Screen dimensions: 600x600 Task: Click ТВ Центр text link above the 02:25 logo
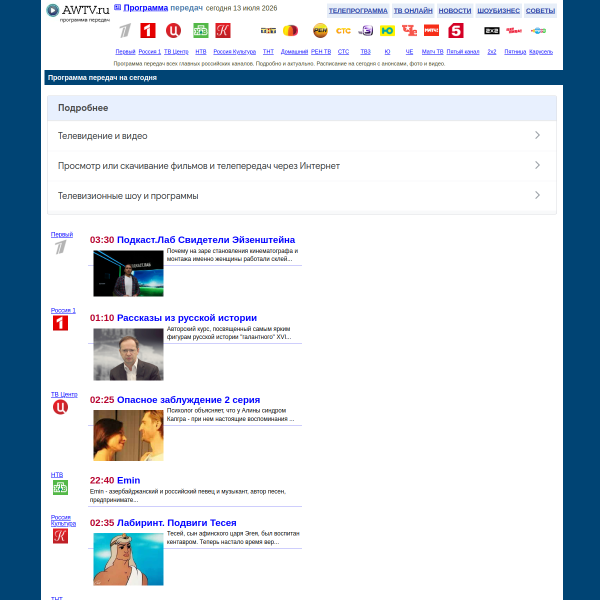[64, 395]
